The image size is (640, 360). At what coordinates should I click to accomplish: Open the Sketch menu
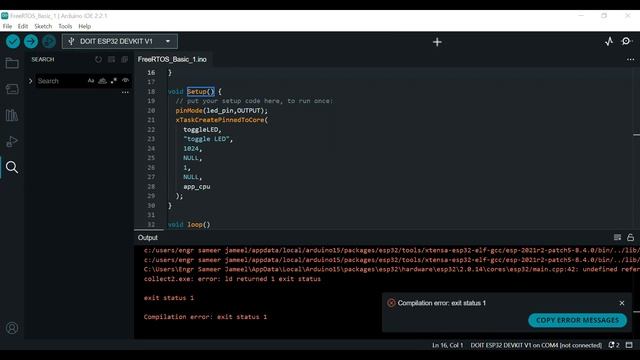pyautogui.click(x=43, y=26)
